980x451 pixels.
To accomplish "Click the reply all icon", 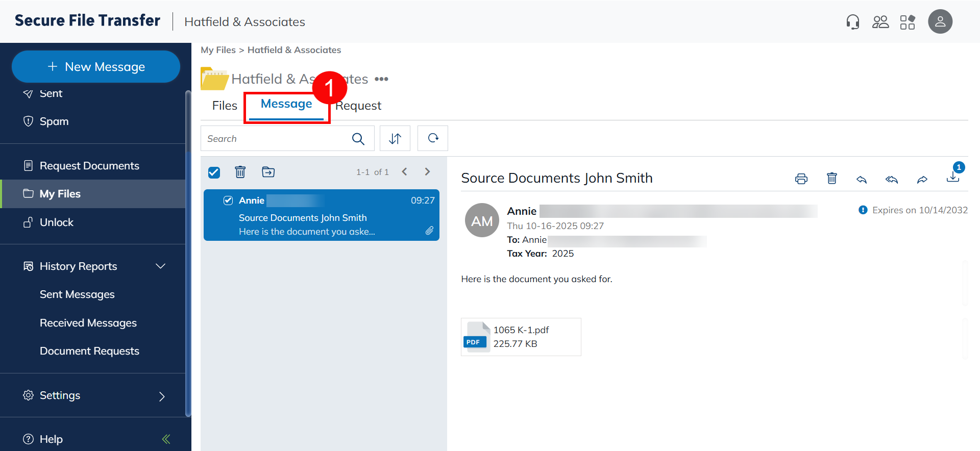I will point(892,179).
